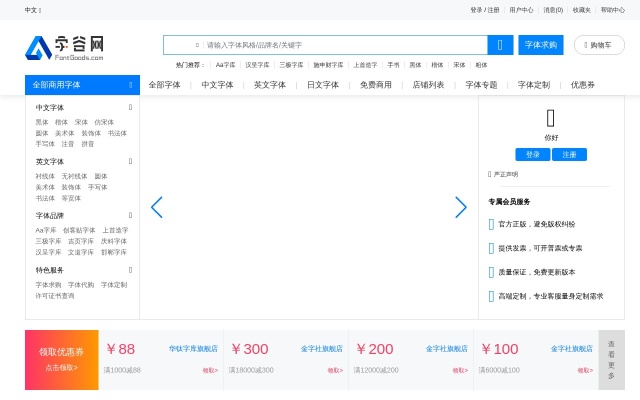Click the 字体求购 button beside search
Viewport: 640px width, 400px height.
click(x=541, y=45)
